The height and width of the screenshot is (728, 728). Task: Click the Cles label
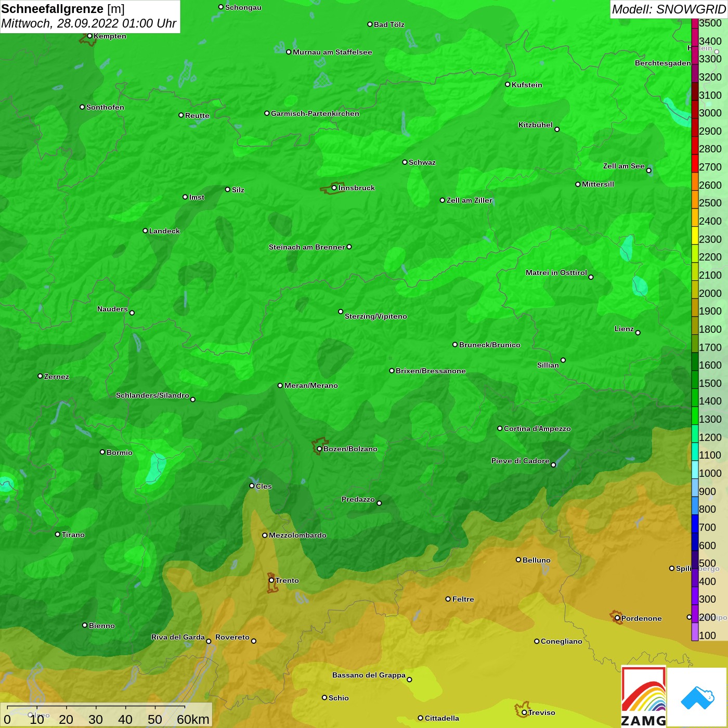pos(264,486)
